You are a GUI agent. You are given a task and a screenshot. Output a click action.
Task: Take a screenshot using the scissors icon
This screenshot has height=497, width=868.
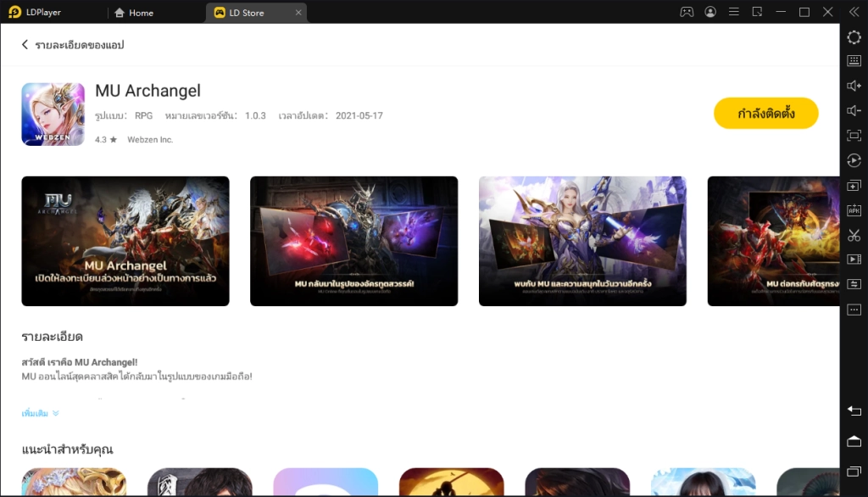tap(854, 235)
